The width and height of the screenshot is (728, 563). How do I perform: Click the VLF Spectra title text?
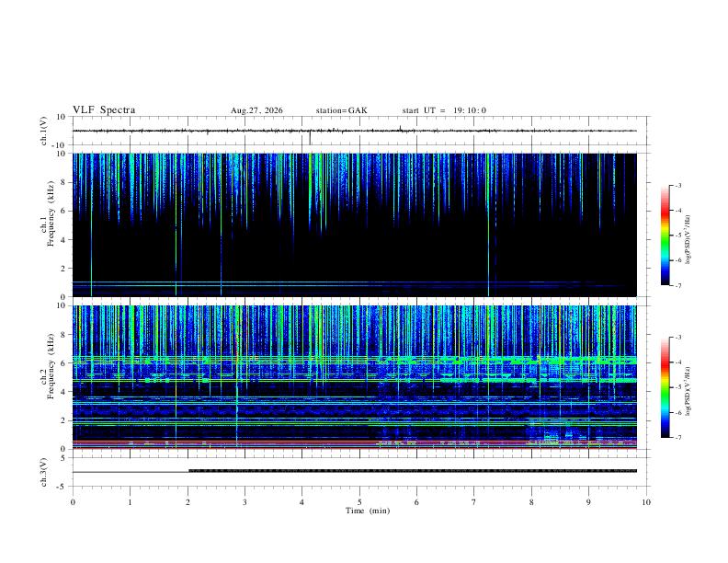104,110
